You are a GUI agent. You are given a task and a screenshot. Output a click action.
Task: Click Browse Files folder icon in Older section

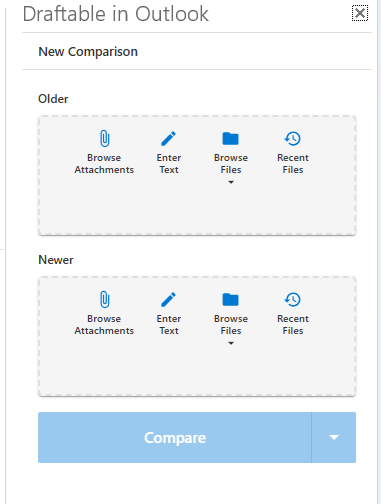(231, 139)
